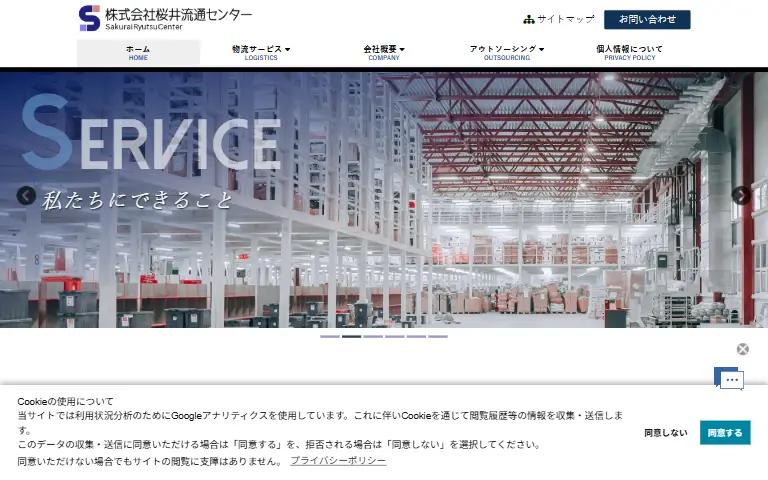Select the third slide indicator bar

tap(373, 336)
